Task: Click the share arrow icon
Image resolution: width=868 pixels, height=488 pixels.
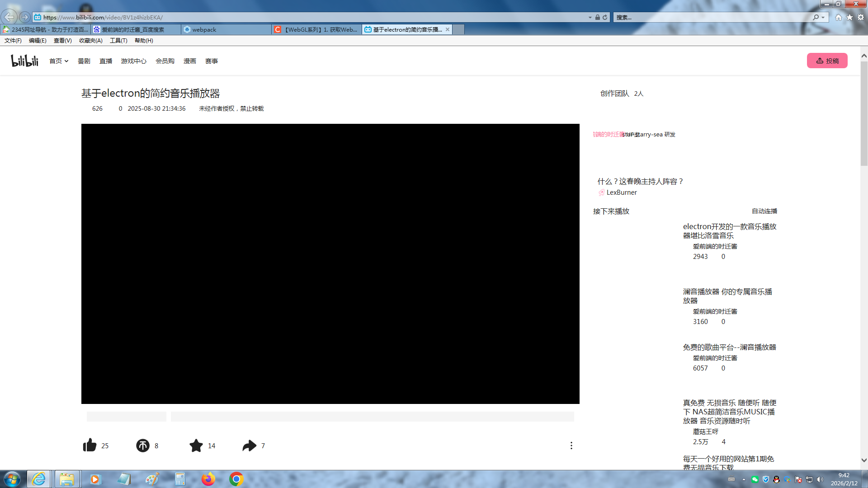Action: pos(249,446)
